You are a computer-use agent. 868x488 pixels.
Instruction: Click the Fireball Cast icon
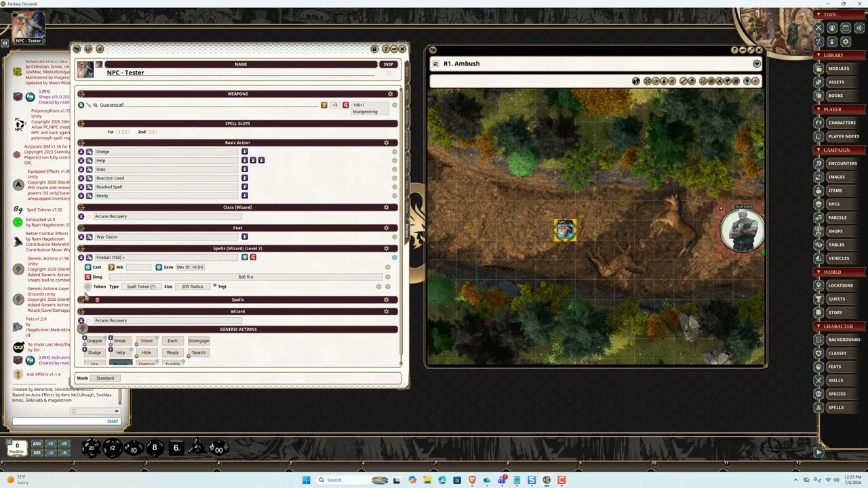pyautogui.click(x=87, y=267)
